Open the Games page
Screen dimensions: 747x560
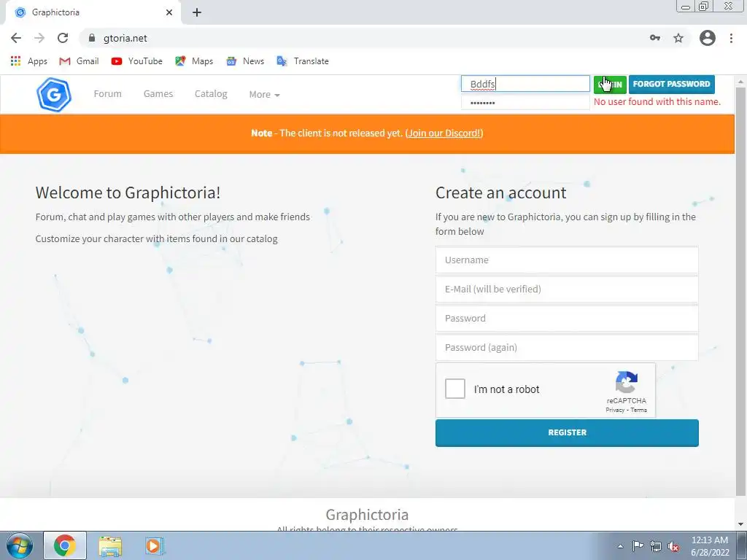point(158,94)
